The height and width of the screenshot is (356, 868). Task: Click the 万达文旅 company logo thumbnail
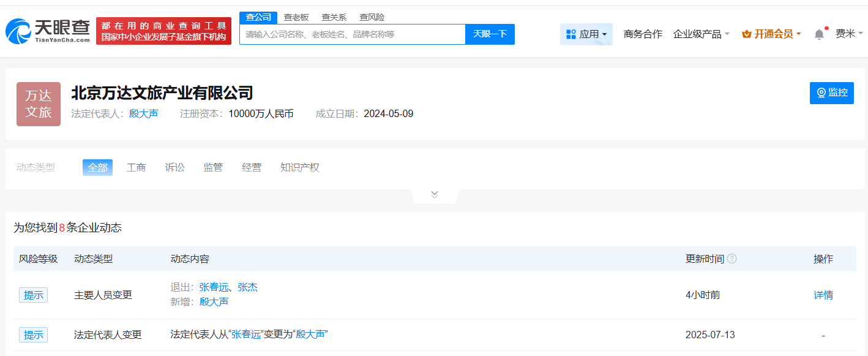(x=39, y=104)
